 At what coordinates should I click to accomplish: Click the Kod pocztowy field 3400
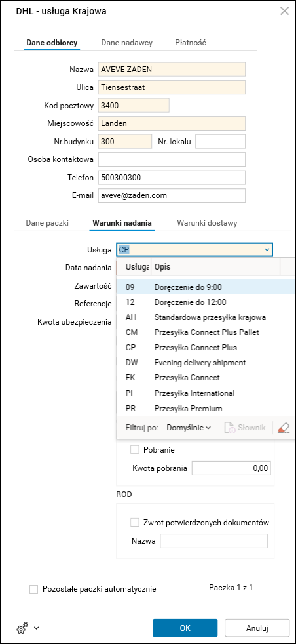[134, 106]
